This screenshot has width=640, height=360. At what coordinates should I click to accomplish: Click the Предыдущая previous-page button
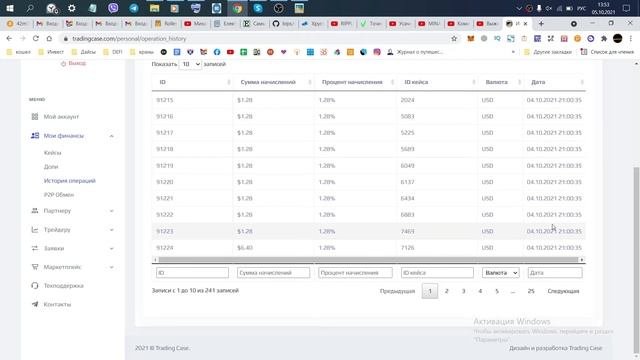coord(397,291)
